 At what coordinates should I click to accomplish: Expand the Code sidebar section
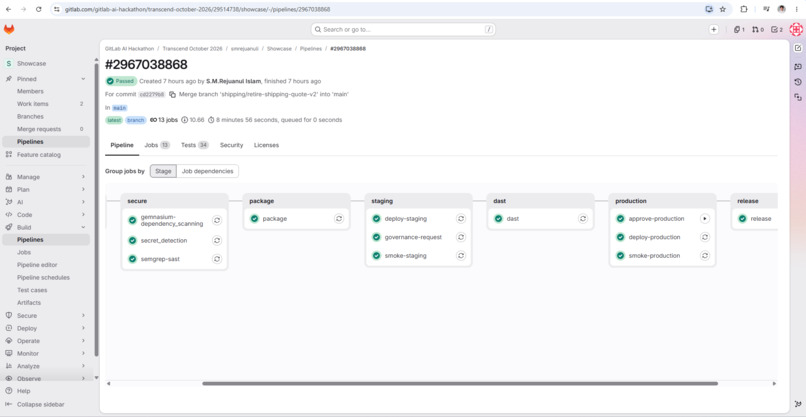click(83, 215)
